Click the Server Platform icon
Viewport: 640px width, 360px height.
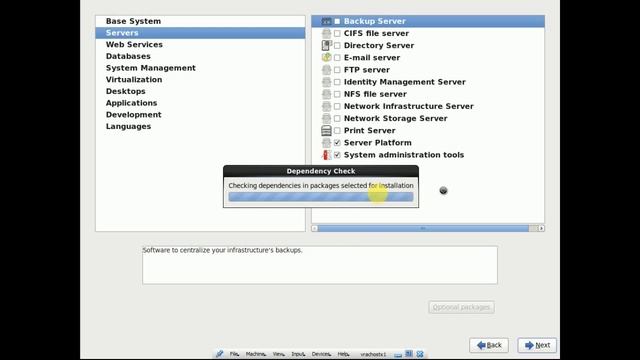click(326, 143)
